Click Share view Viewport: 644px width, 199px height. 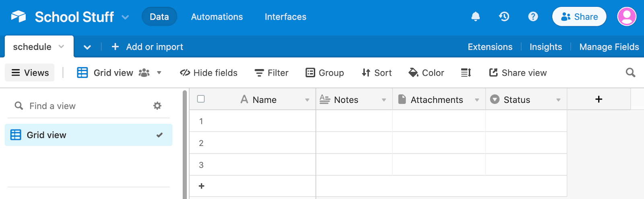(x=518, y=73)
